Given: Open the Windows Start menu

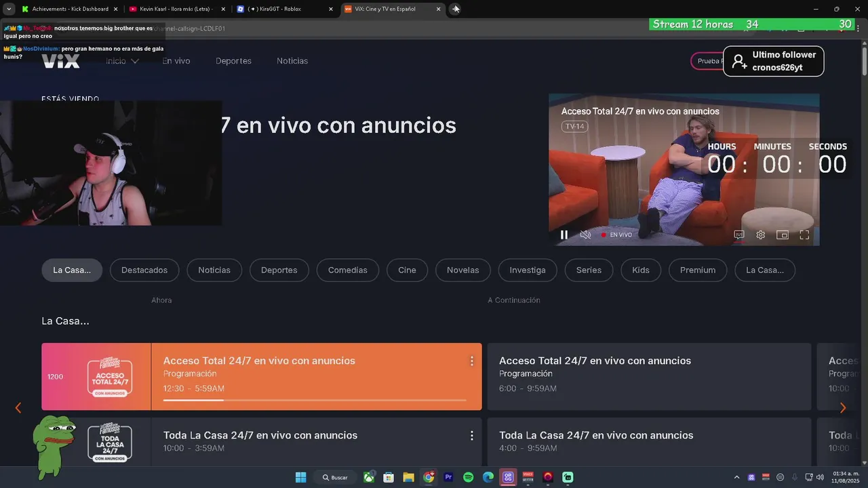Looking at the screenshot, I should 301,477.
